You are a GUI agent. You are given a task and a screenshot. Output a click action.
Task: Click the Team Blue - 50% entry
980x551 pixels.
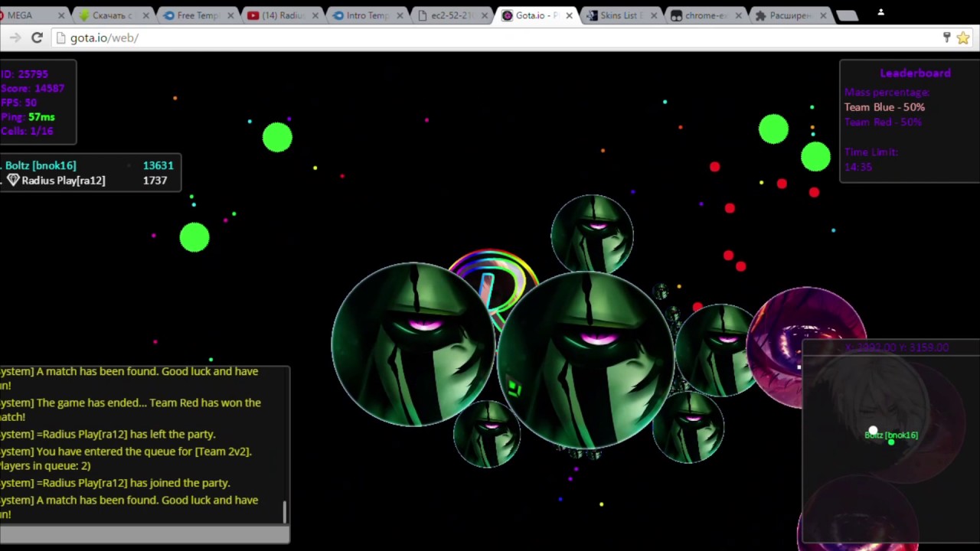click(x=884, y=107)
